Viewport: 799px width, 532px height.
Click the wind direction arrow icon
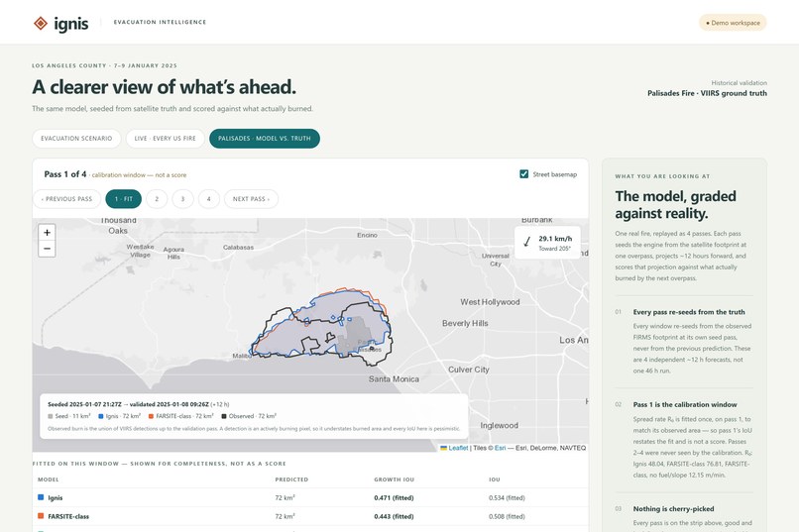(x=527, y=242)
